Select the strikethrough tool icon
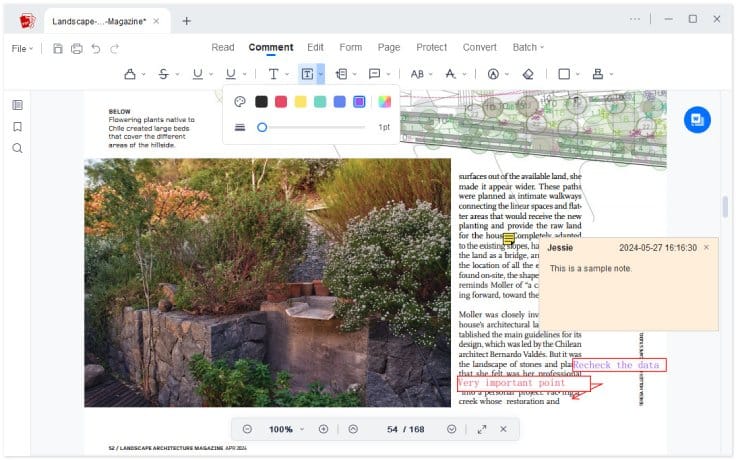Viewport: 736px width, 460px height. point(163,74)
